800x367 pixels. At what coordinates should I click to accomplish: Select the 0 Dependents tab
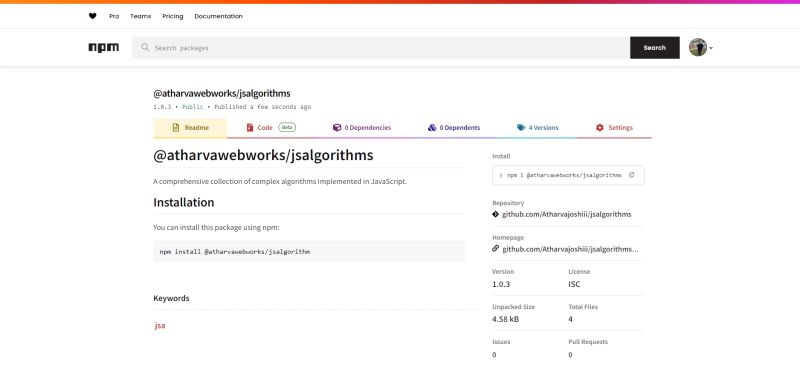click(x=454, y=128)
